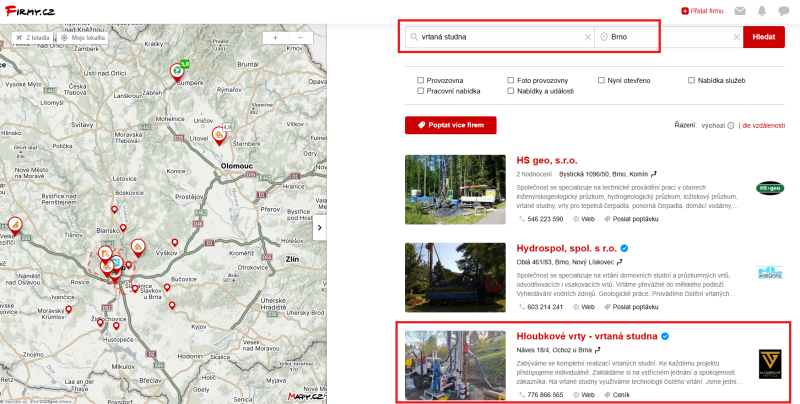Enable the Nyní otevřeno filter

pyautogui.click(x=601, y=80)
